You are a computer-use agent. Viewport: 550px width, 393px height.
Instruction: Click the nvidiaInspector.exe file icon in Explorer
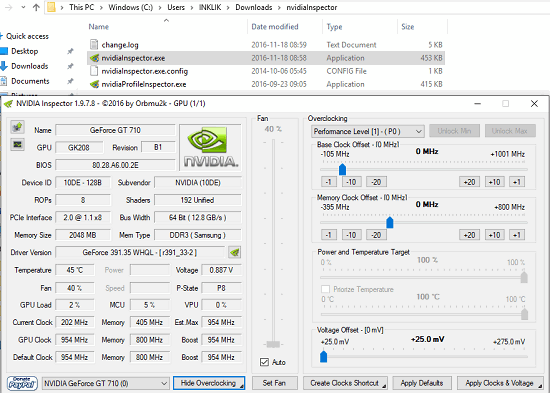94,58
